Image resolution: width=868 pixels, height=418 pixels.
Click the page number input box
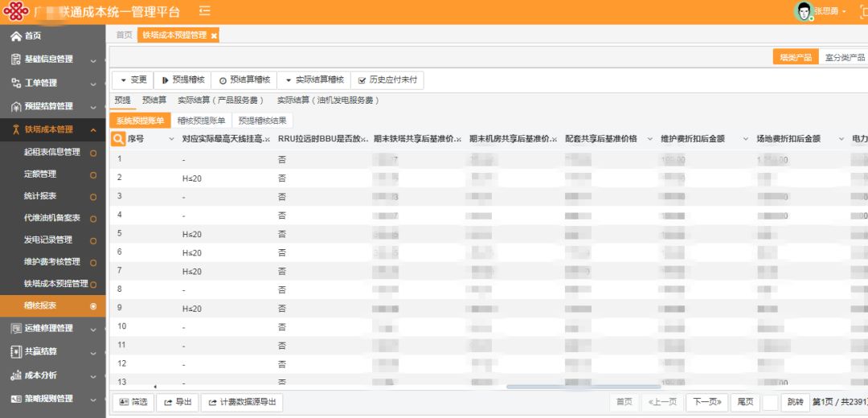770,402
